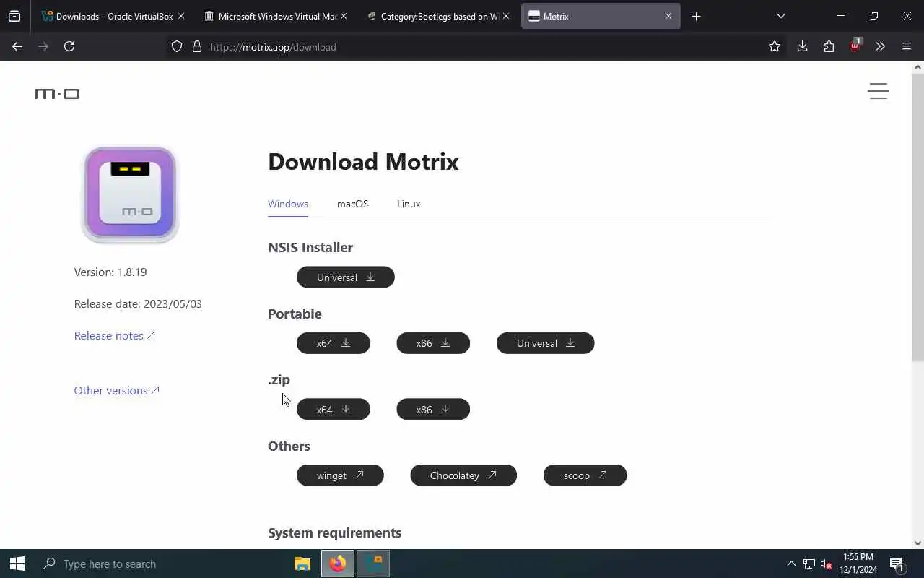The image size is (924, 578).
Task: Open the Release notes link
Action: click(115, 335)
